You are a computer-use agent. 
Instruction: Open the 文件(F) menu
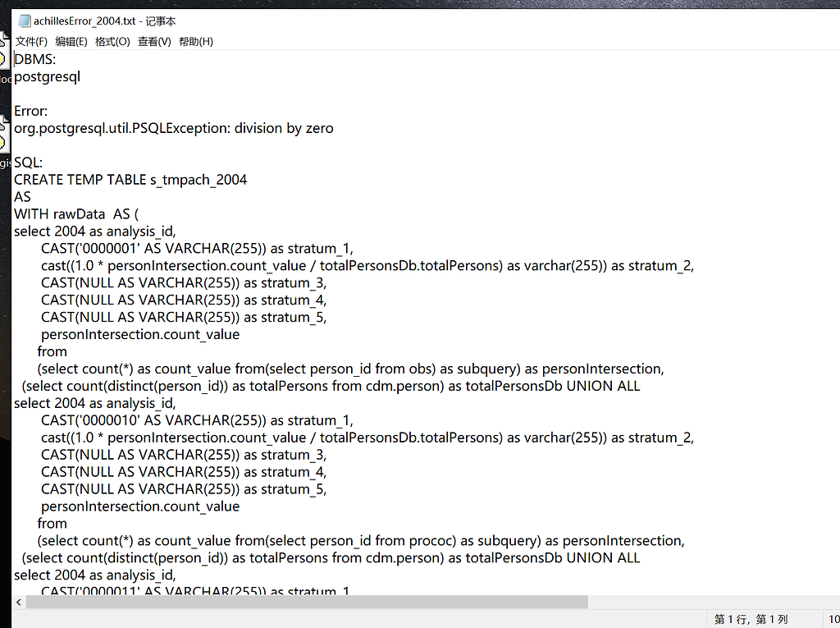click(x=31, y=41)
